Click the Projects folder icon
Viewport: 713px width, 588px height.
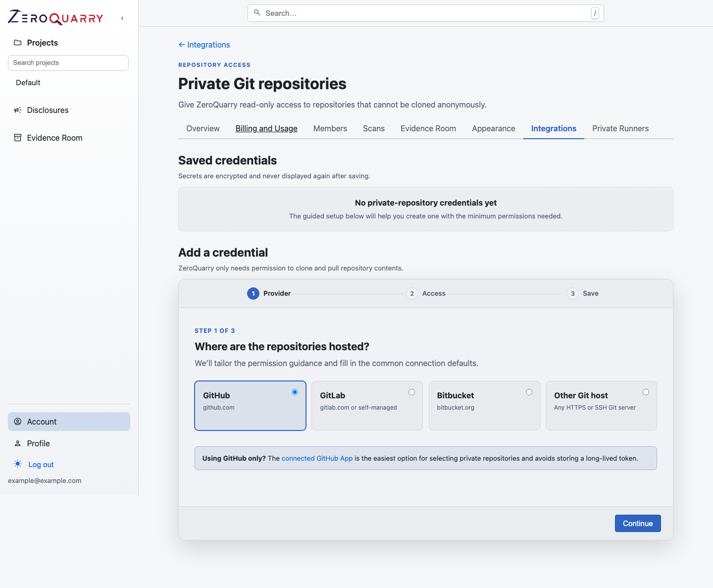[x=18, y=43]
